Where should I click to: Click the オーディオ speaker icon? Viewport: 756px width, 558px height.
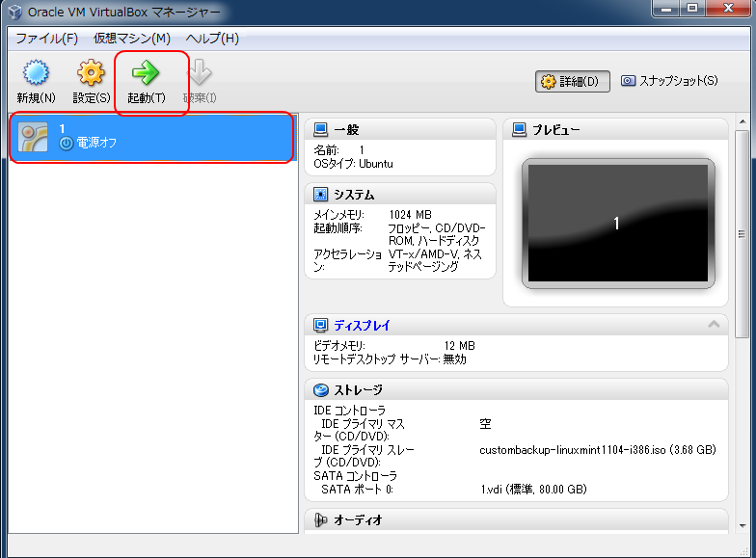coord(320,520)
